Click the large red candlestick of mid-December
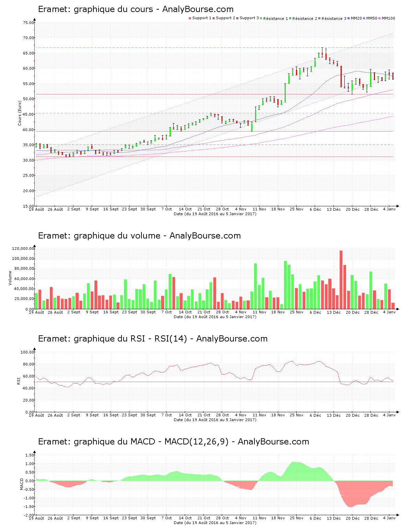The height and width of the screenshot is (532, 412). 341,76
